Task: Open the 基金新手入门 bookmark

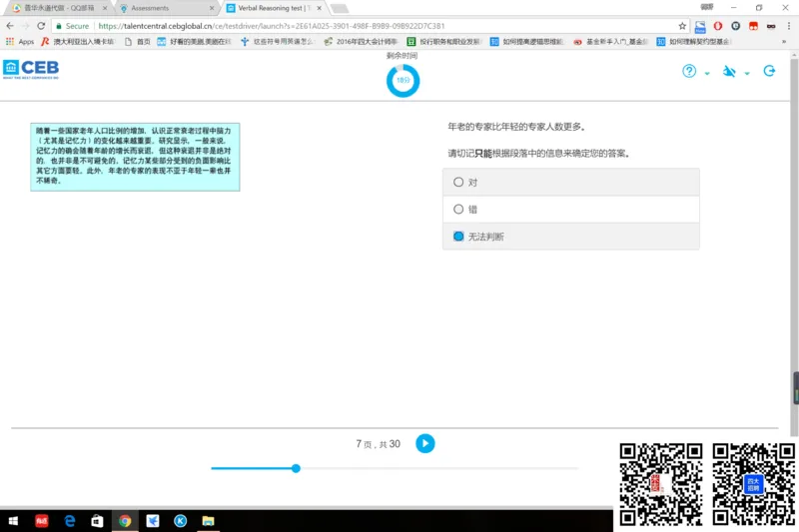Action: [611, 42]
